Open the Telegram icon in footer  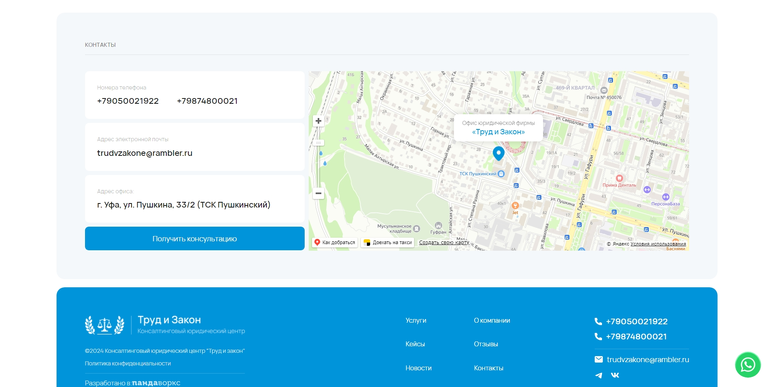tap(599, 375)
